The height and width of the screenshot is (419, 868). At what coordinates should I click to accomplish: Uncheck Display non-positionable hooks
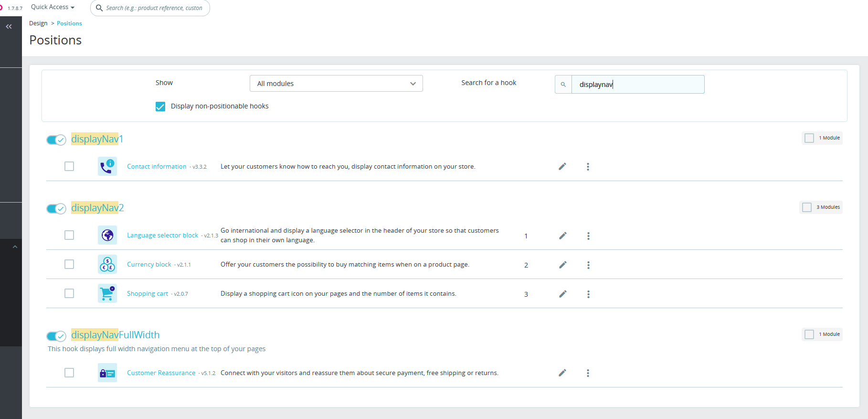click(x=160, y=107)
